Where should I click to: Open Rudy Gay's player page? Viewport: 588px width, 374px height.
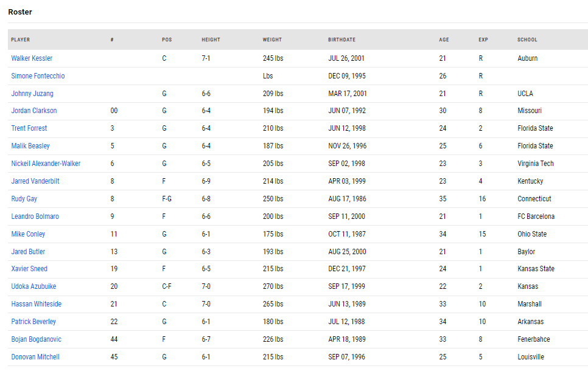coord(24,199)
